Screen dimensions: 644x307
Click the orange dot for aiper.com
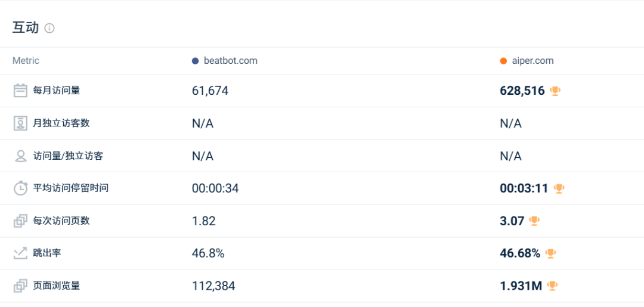(503, 61)
